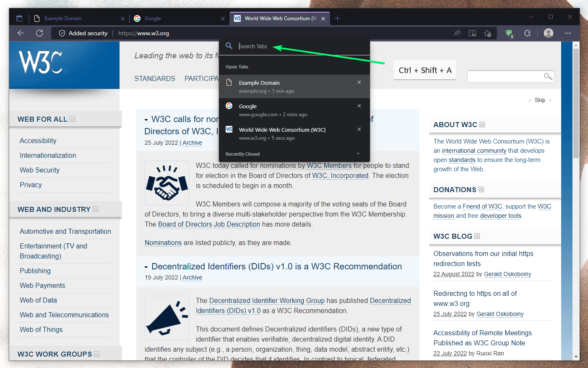
Task: Select Example Domain in Open Tabs list
Action: (294, 86)
